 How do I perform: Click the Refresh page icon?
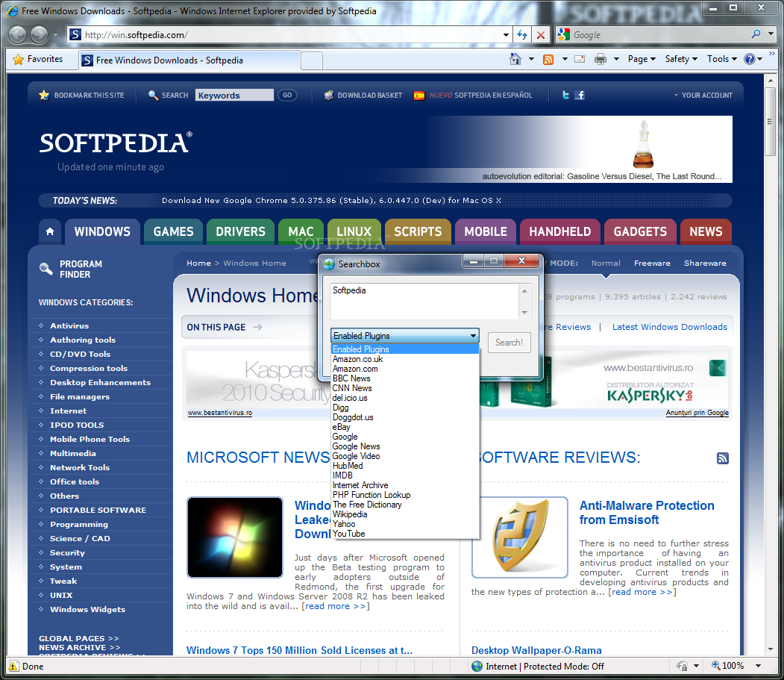(x=522, y=34)
